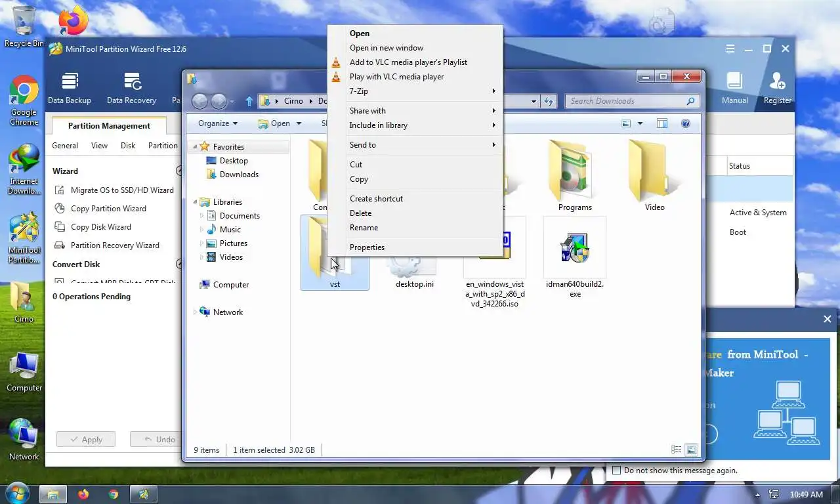Open MiniTool hamburger menu icon
840x504 pixels.
pyautogui.click(x=730, y=49)
